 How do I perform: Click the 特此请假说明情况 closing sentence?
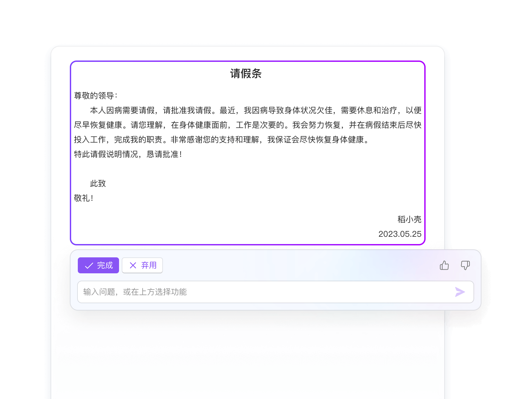pos(128,154)
